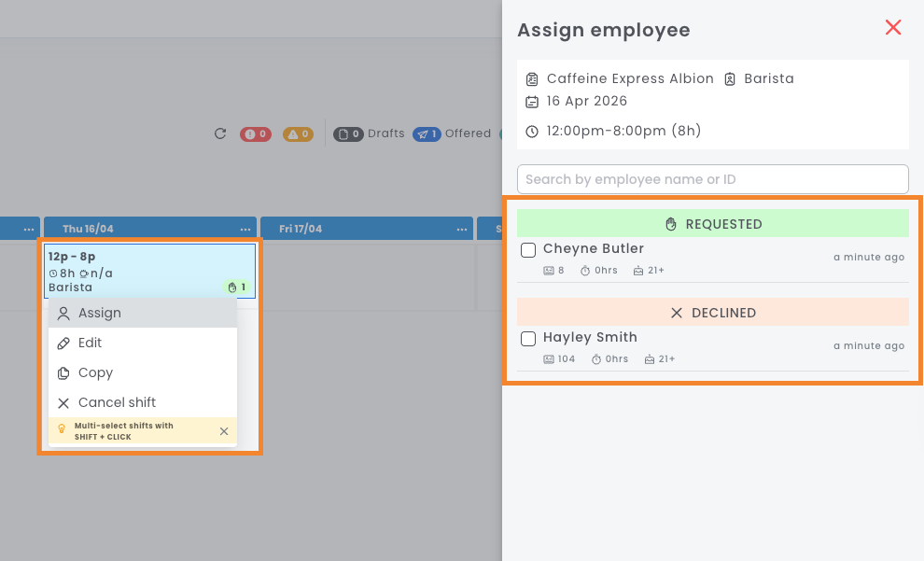
Task: Choose Assign from the shift context menu
Action: click(100, 314)
